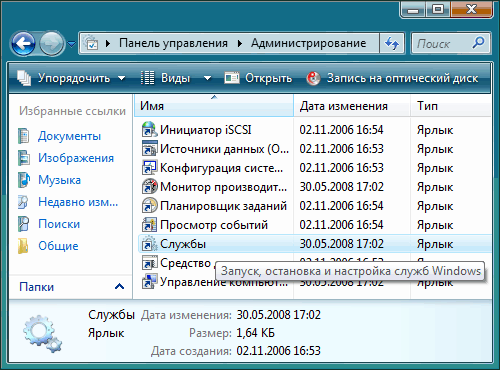Click the Открыть toolbar button
The width and height of the screenshot is (500, 370).
click(x=258, y=78)
